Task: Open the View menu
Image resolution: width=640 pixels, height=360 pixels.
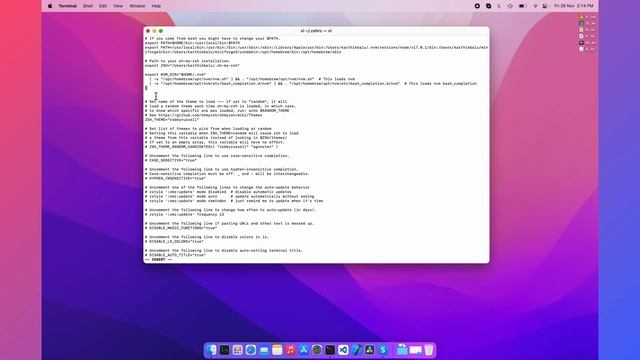Action: click(118, 6)
